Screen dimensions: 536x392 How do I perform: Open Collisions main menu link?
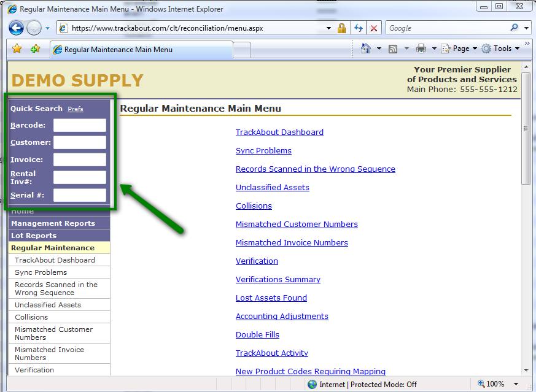pyautogui.click(x=254, y=206)
